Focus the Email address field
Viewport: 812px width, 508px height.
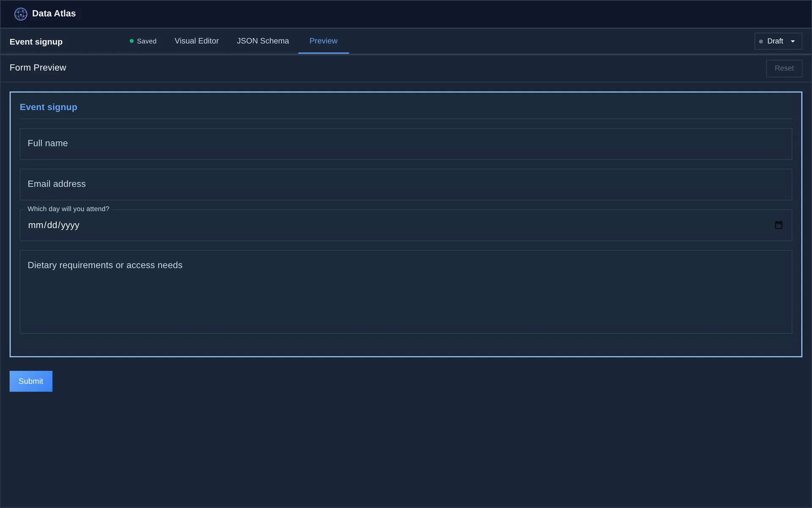406,184
